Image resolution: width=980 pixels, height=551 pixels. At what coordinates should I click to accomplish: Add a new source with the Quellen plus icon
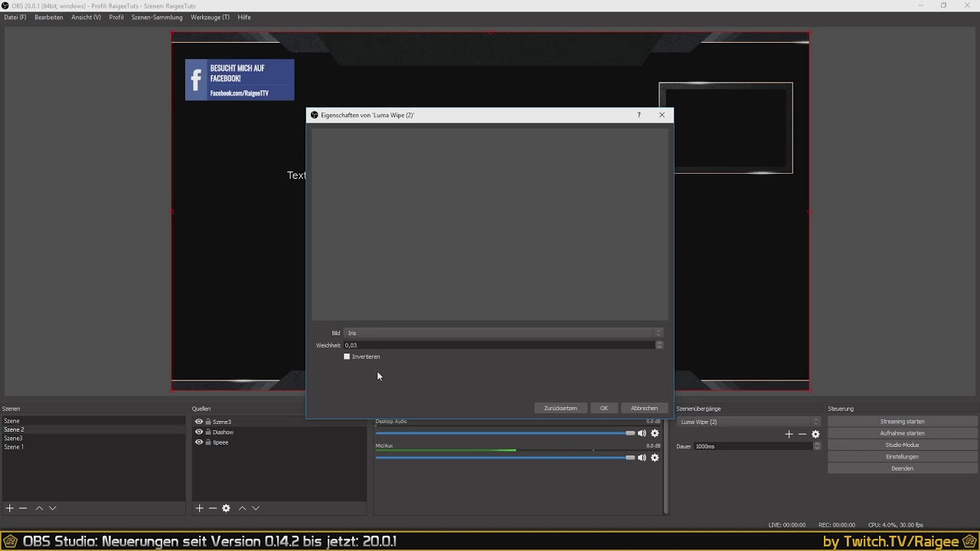[x=199, y=508]
